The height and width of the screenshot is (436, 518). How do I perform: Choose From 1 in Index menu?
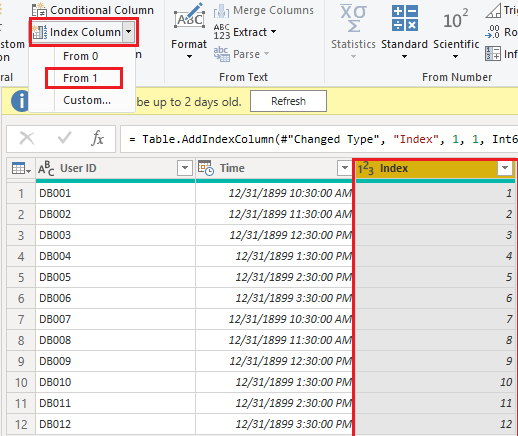pyautogui.click(x=80, y=78)
